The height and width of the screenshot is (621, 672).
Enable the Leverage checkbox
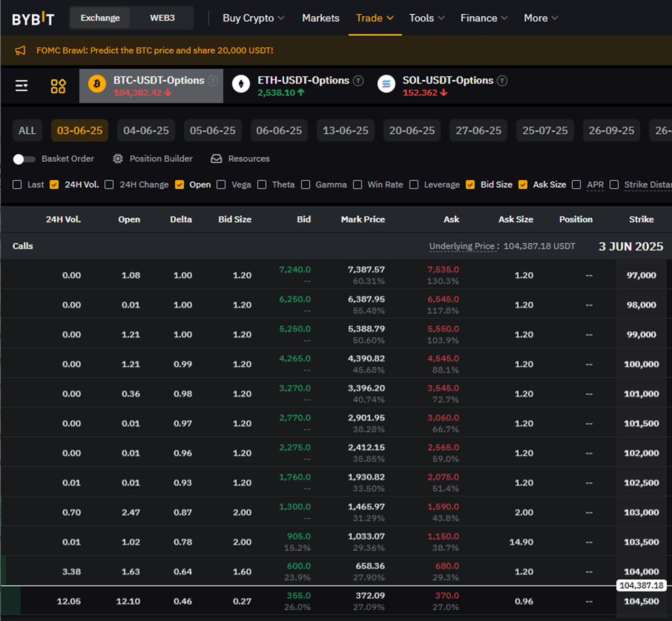tap(414, 185)
